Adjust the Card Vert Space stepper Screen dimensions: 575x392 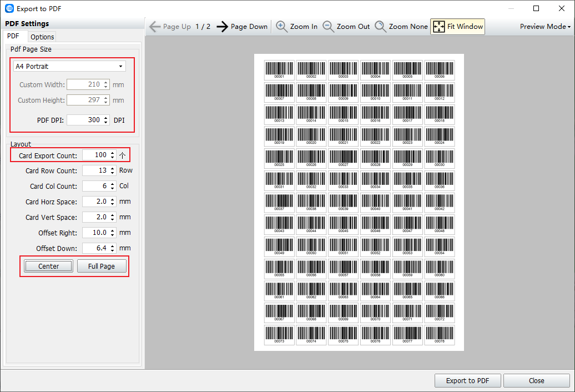pos(112,217)
